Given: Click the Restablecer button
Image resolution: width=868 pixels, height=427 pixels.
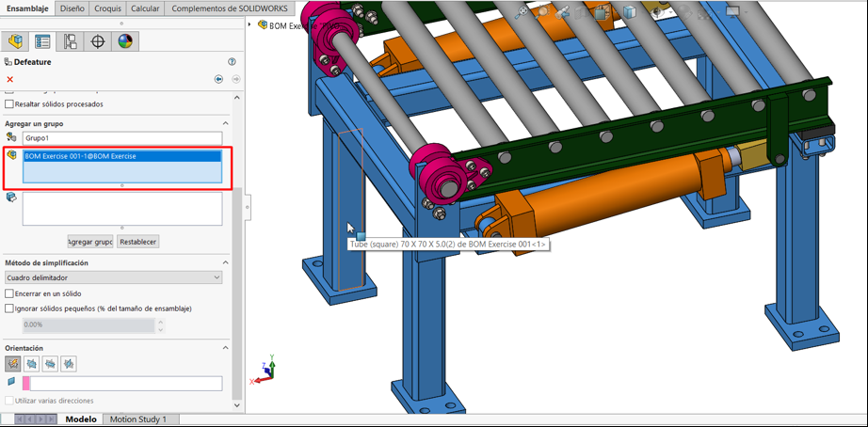Looking at the screenshot, I should 138,242.
